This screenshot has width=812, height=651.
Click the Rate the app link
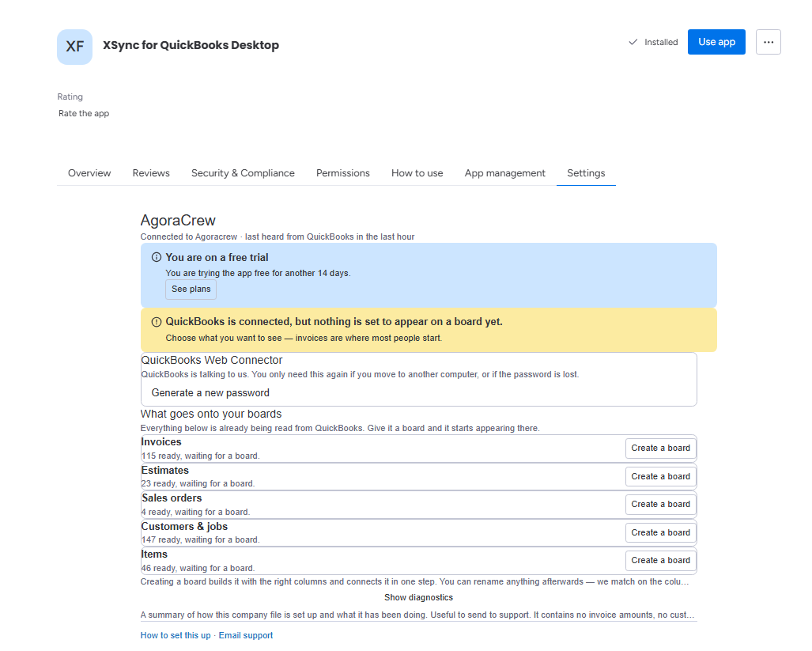84,113
